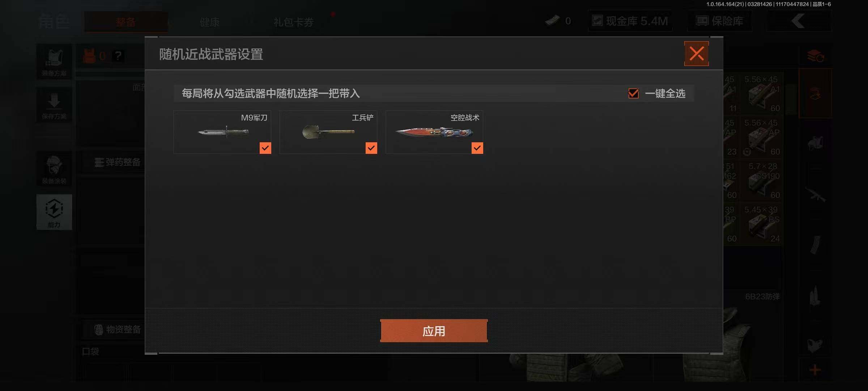Select the 空腔战术 knife thumbnail
The image size is (868, 391).
434,132
